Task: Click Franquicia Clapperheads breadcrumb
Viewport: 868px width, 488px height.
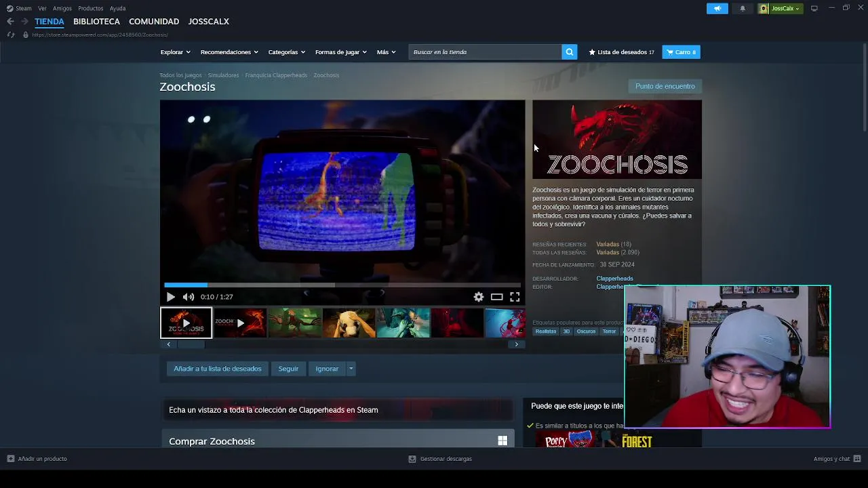Action: pyautogui.click(x=276, y=75)
